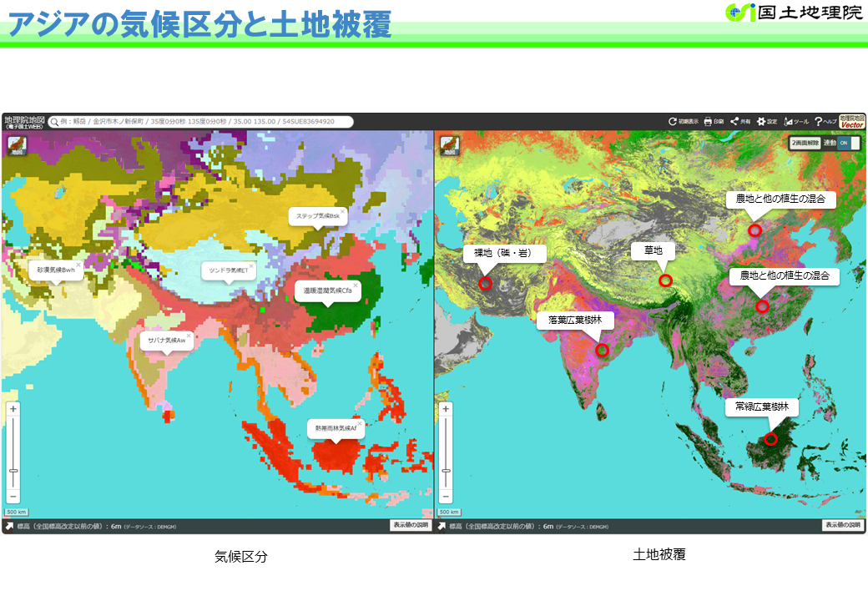This screenshot has width=868, height=601.
Task: Click the 落葉広葉樹林 label
Action: point(575,321)
